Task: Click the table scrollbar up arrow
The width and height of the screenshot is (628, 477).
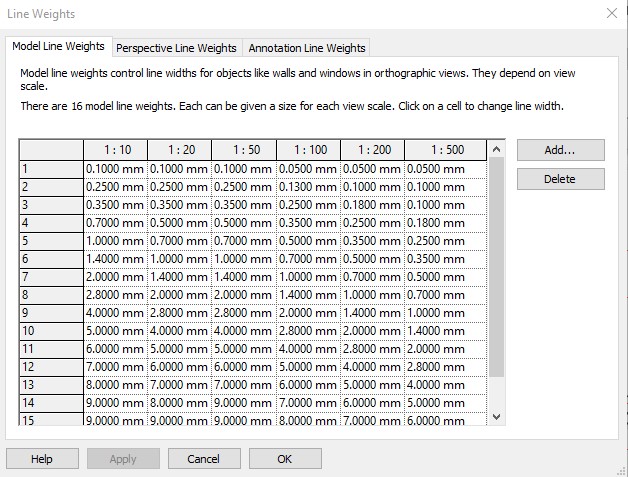Action: 496,149
